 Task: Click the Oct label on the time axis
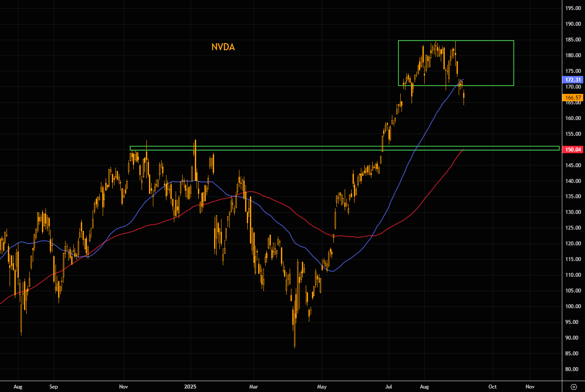click(493, 387)
